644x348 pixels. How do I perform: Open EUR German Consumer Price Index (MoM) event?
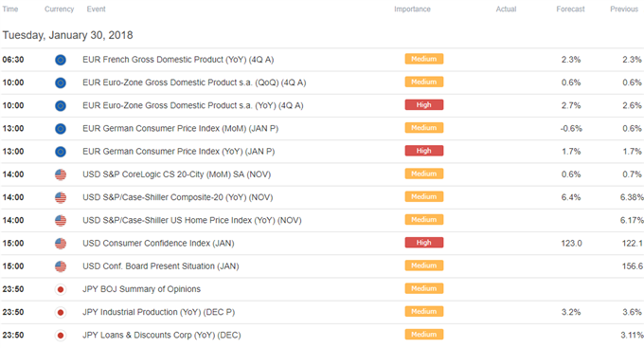181,129
